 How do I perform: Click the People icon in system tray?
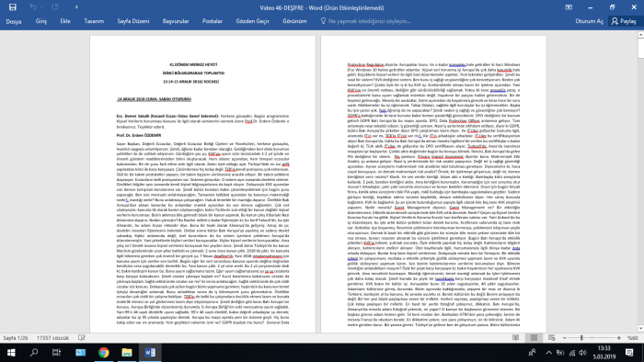click(x=532, y=353)
